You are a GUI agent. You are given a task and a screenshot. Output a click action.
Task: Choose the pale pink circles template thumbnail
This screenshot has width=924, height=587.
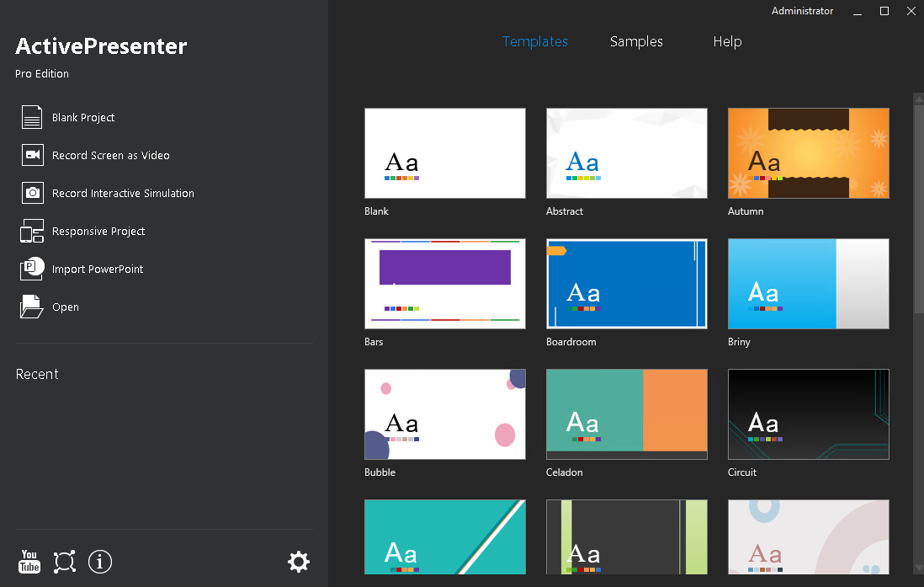(808, 536)
